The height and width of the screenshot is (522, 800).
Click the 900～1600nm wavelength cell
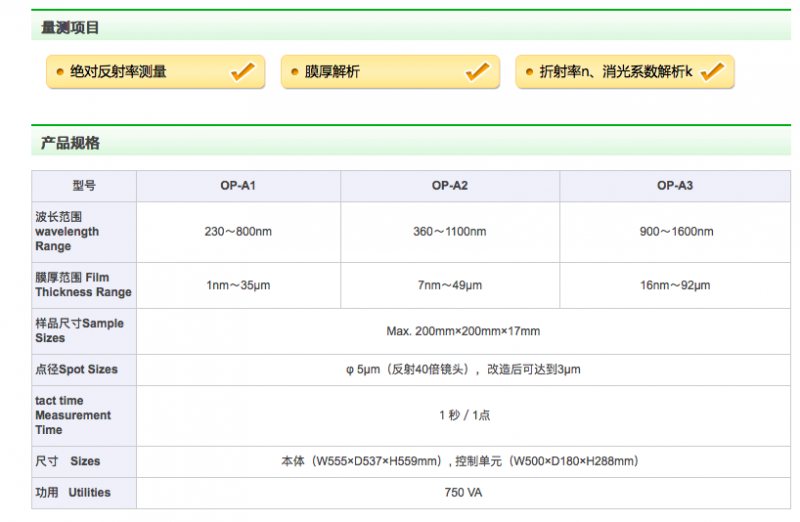[676, 232]
